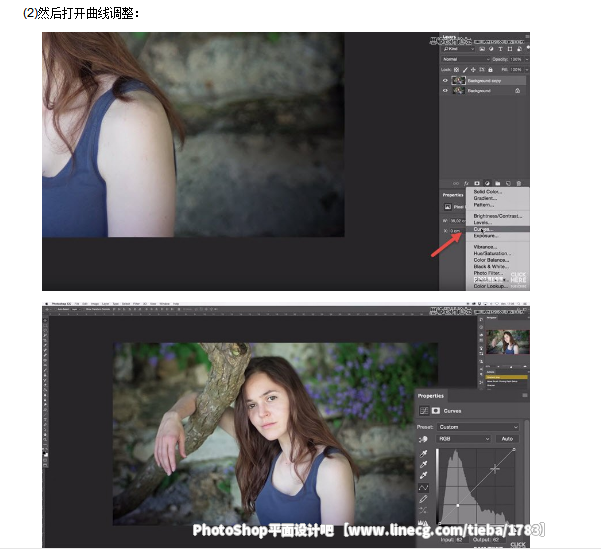Toggle eye icon of the locked Background layer
This screenshot has width=601, height=549.
pos(445,91)
